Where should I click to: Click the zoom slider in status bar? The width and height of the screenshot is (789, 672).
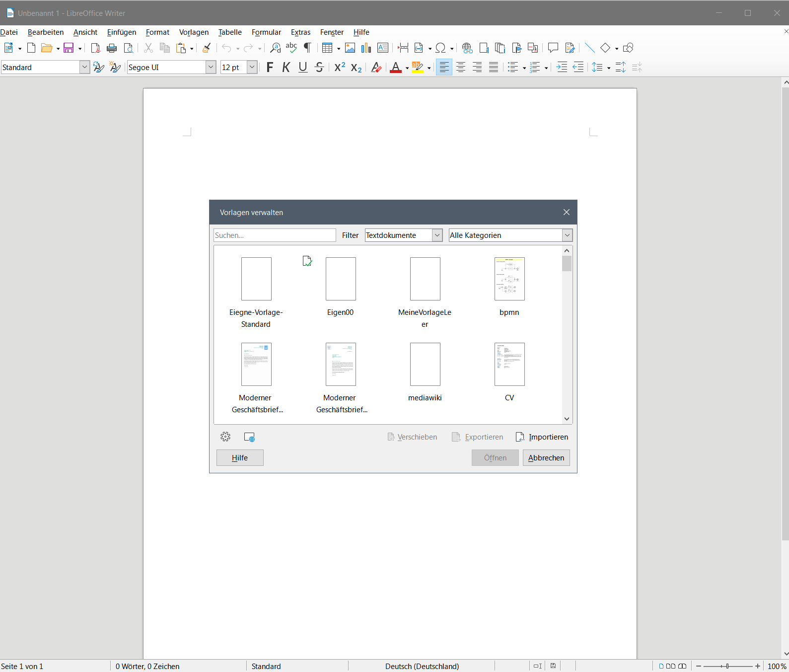point(728,666)
